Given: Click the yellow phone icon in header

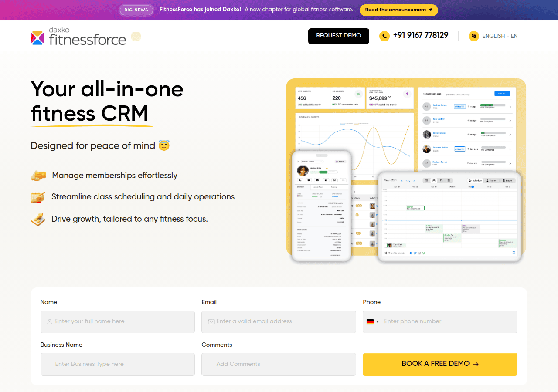Looking at the screenshot, I should click(x=384, y=36).
